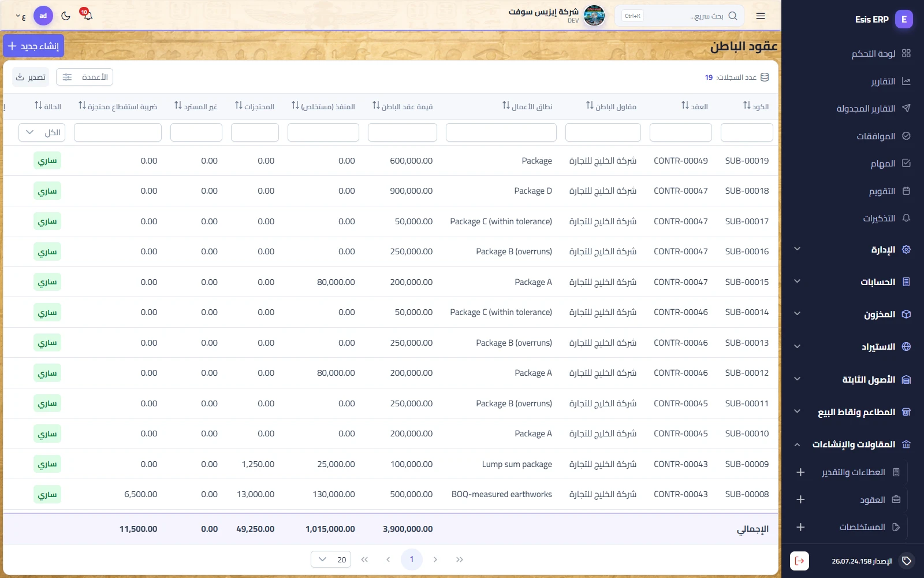Click the version tag icon

point(907,561)
